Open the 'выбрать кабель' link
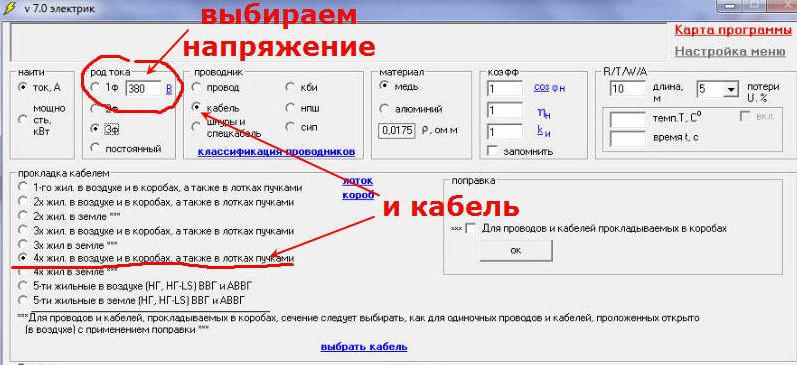The image size is (797, 365). pos(364,347)
